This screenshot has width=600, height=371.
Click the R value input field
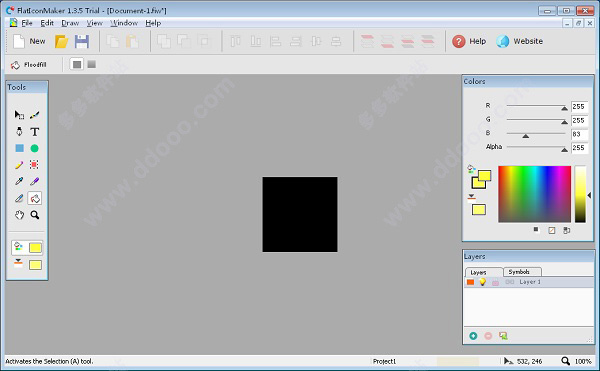coord(579,107)
